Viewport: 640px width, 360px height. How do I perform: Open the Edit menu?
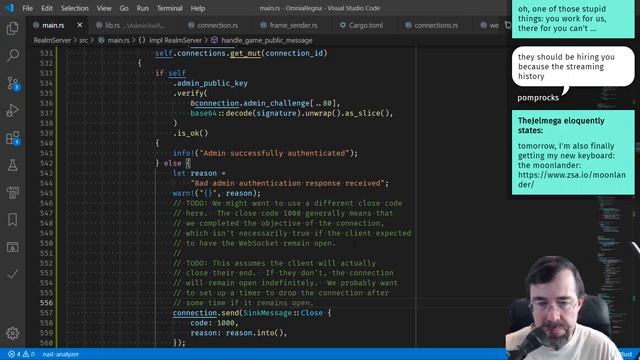(x=47, y=8)
